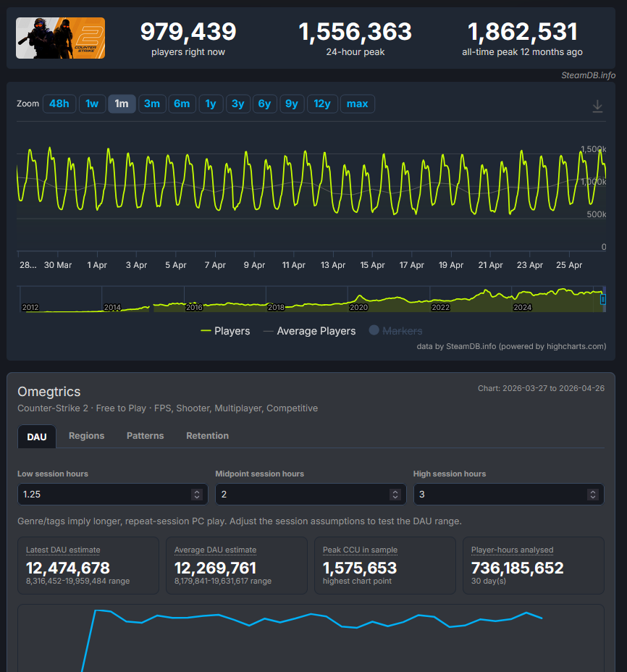This screenshot has height=672, width=627.
Task: Pick the 6y zoom range
Action: [x=264, y=104]
